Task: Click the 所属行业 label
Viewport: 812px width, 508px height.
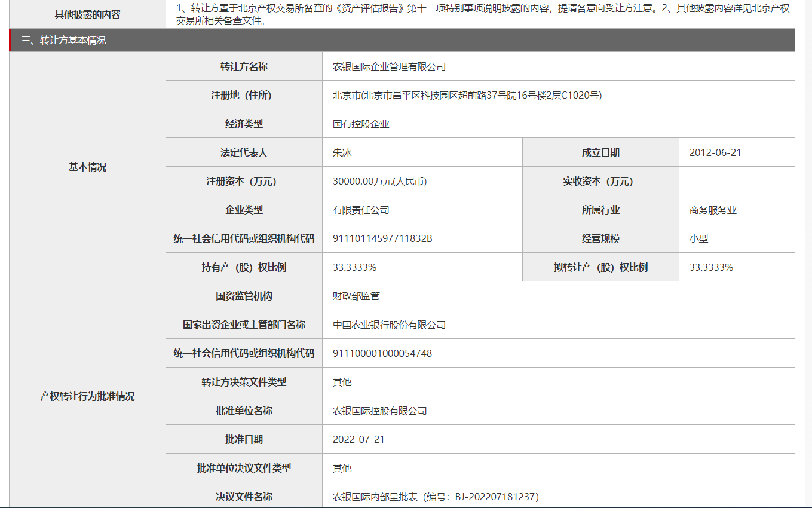Action: pyautogui.click(x=600, y=210)
